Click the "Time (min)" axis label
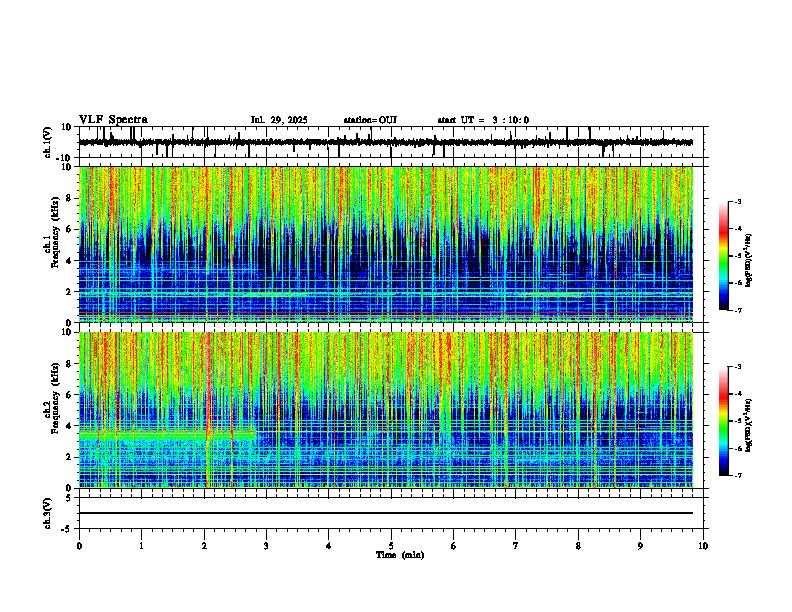The height and width of the screenshot is (612, 792). [x=400, y=555]
